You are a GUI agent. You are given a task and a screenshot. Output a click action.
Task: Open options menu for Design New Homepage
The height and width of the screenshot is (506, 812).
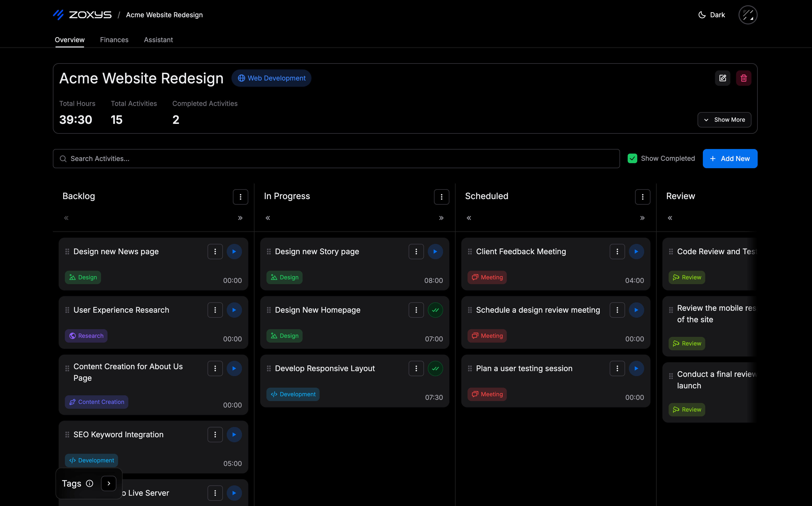click(416, 310)
